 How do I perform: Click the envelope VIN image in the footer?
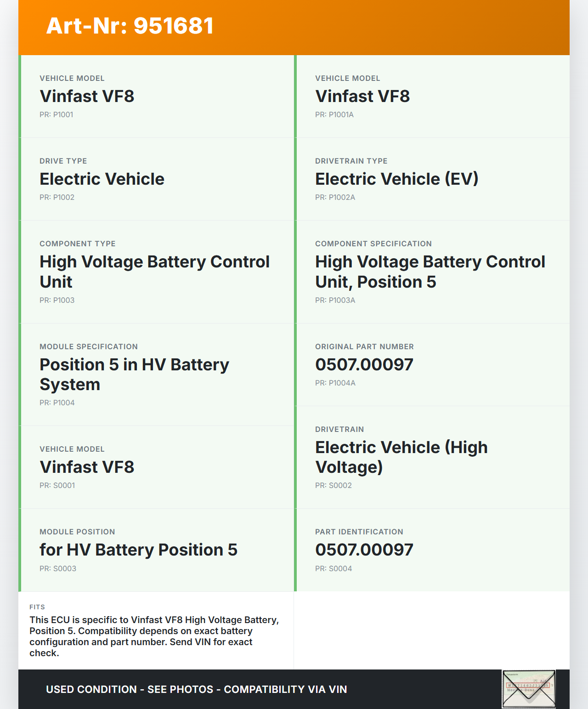(x=529, y=689)
